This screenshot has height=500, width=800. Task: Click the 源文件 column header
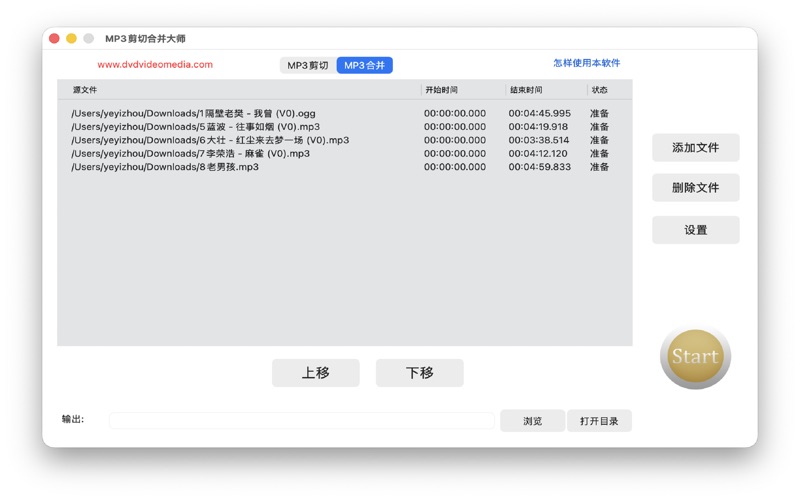[85, 90]
